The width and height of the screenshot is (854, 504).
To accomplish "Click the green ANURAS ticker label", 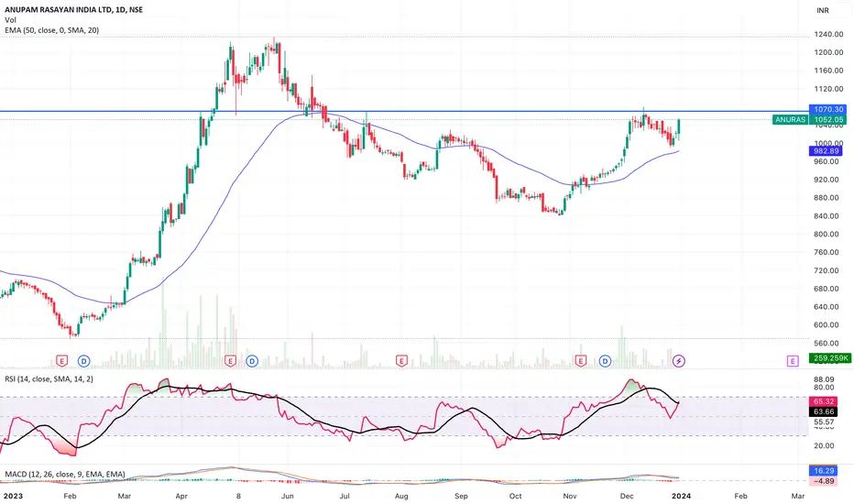I will click(x=790, y=119).
